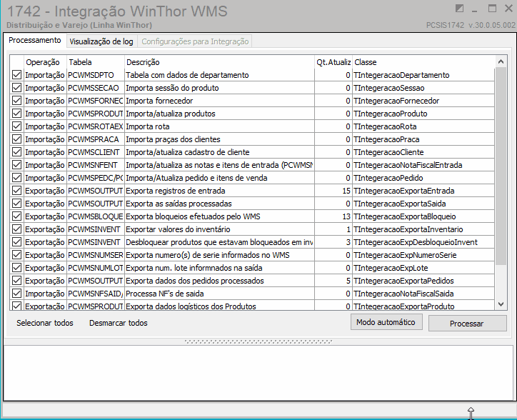The image size is (517, 420).
Task: Click the Qt.Atualiz column header
Action: tap(333, 62)
